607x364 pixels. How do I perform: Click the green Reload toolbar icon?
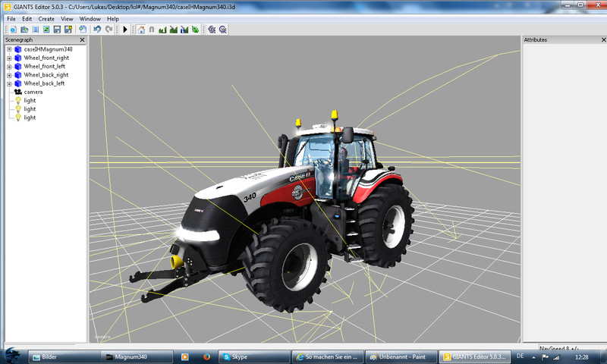[x=46, y=30]
